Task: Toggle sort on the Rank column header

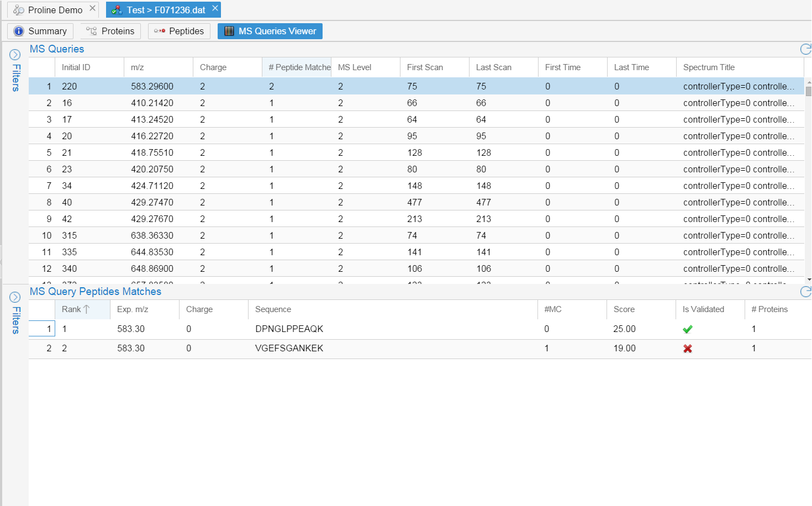Action: (x=76, y=309)
